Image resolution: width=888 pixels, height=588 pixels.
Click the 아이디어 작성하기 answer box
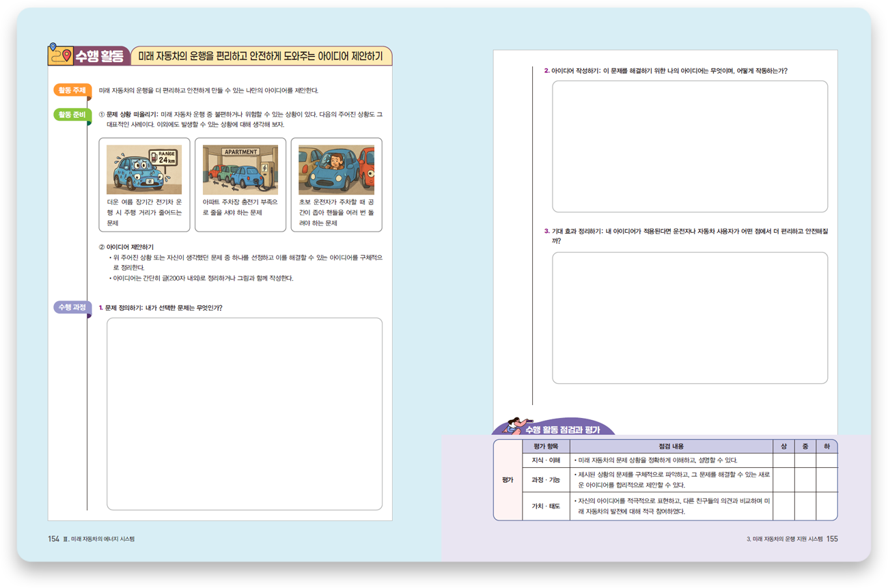coord(689,146)
